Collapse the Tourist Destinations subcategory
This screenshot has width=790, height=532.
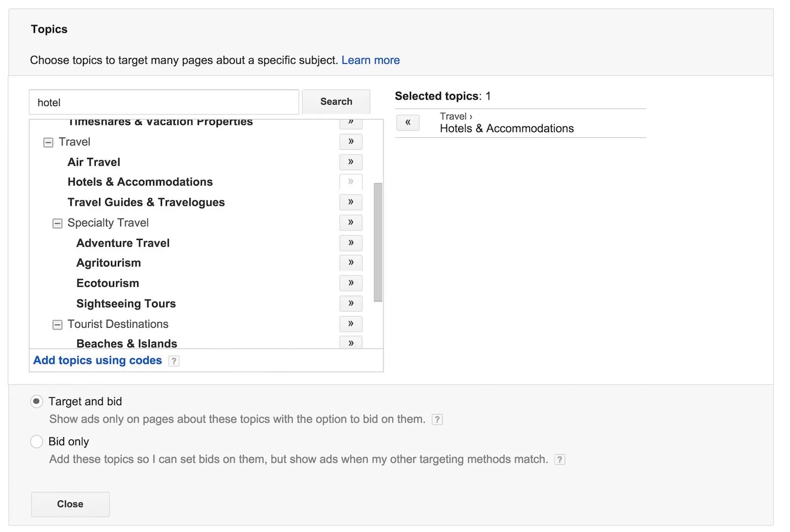pyautogui.click(x=57, y=325)
